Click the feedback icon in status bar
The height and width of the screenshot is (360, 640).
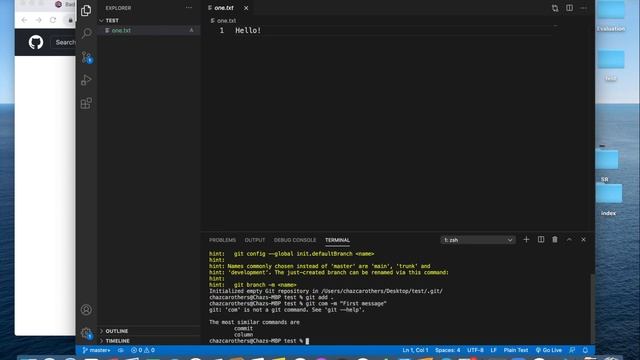(x=572, y=350)
